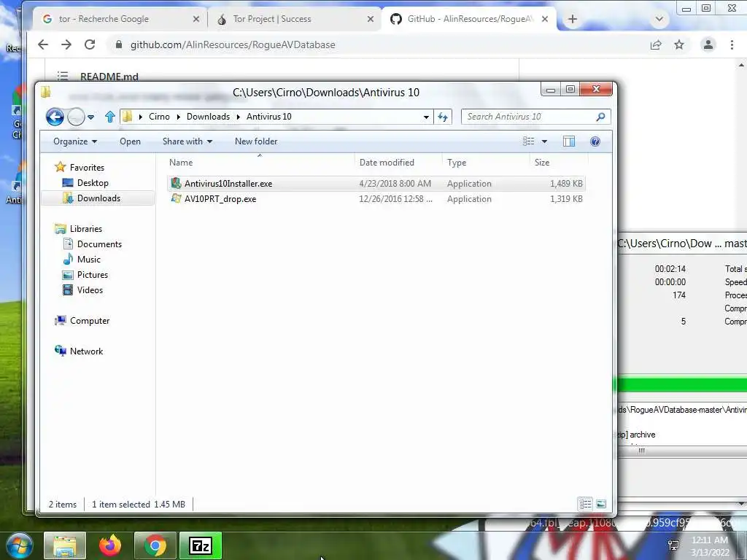Screen dimensions: 747x560
Task: Close the Tor Project Success tab
Action: point(371,19)
